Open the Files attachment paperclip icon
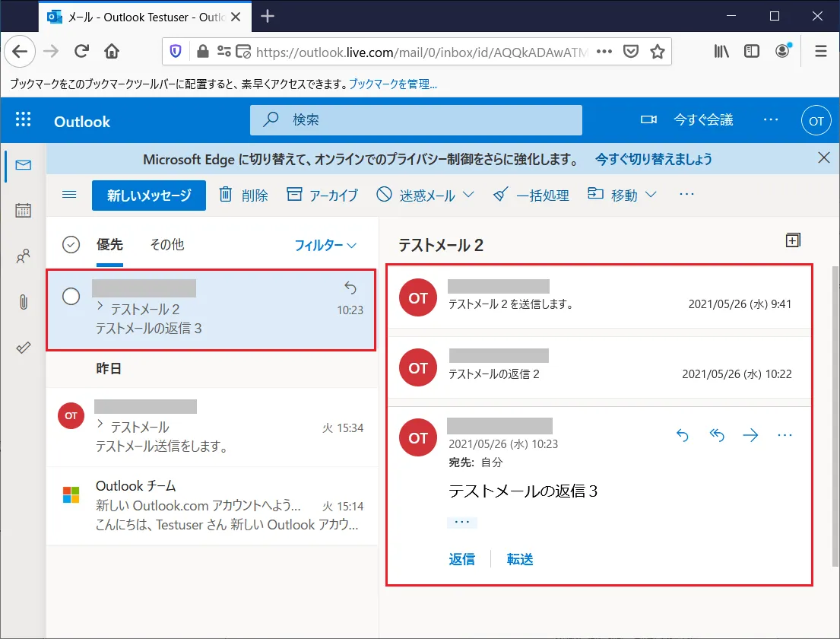This screenshot has height=639, width=840. (23, 302)
